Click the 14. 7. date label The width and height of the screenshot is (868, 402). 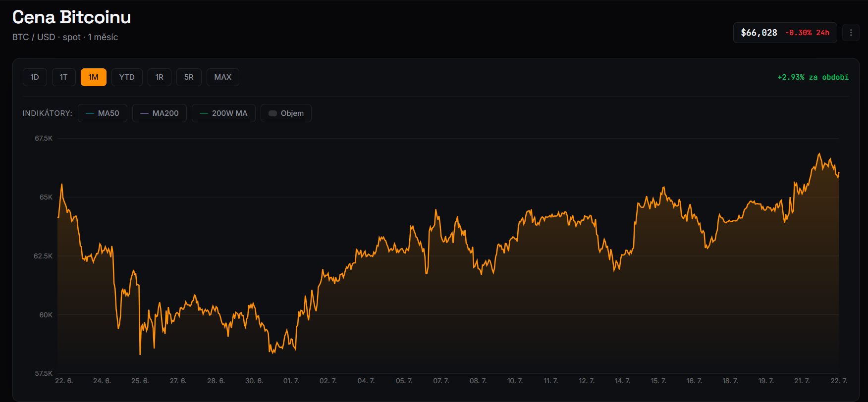623,381
